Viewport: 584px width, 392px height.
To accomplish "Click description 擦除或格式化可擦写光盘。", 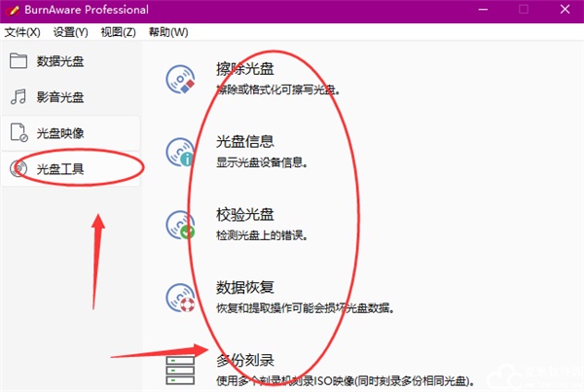I will [277, 89].
